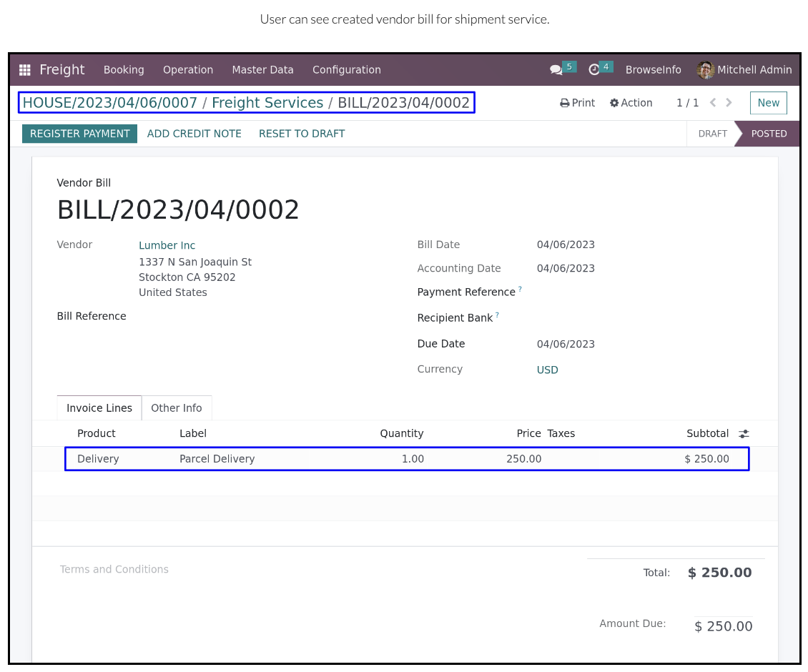Open the Configuration menu
Screen dimensions: 808x672
tap(347, 69)
